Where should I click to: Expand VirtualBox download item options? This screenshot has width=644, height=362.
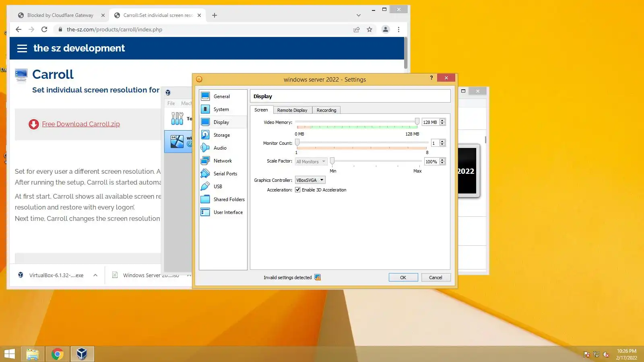point(95,276)
